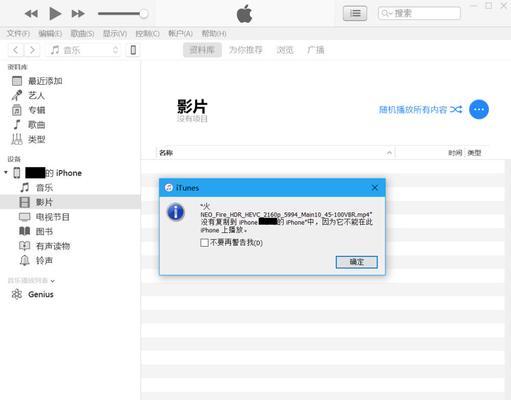Image resolution: width=511 pixels, height=400 pixels.
Task: Collapse the iPhone device tree
Action: 6,172
